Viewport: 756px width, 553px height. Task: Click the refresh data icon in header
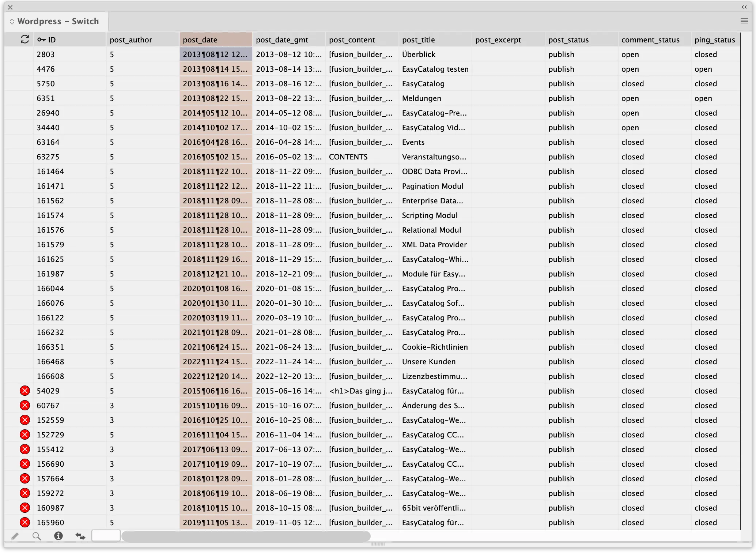tap(24, 39)
